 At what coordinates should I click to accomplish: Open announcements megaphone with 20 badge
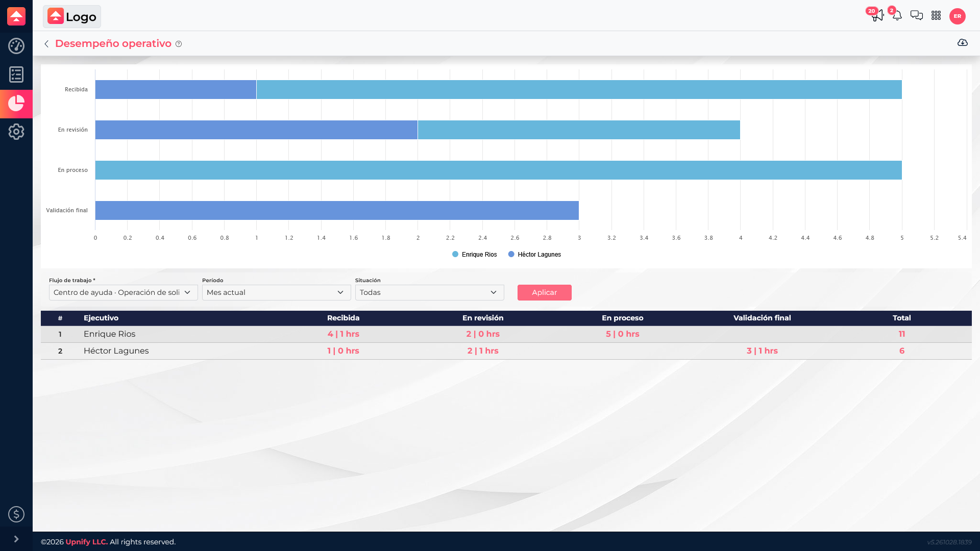click(877, 15)
